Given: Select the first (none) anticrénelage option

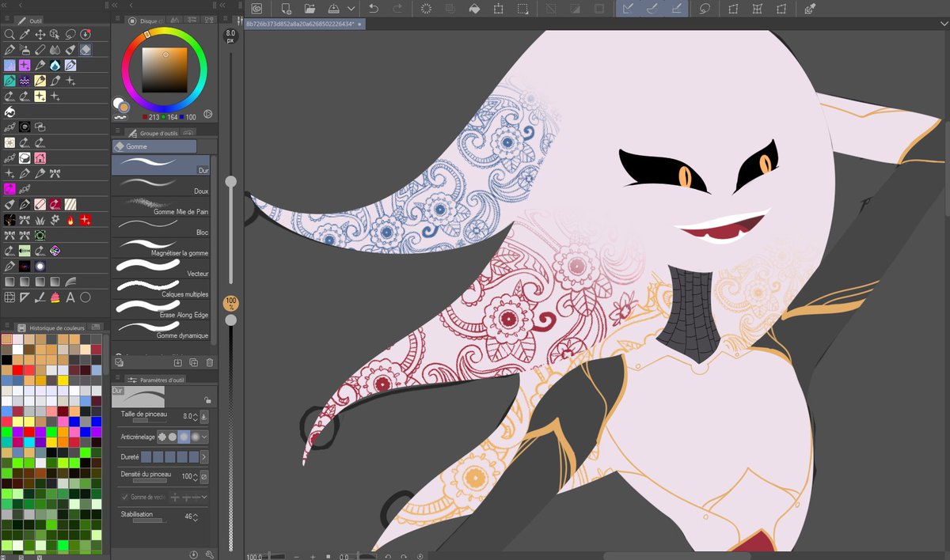Looking at the screenshot, I should tap(161, 437).
